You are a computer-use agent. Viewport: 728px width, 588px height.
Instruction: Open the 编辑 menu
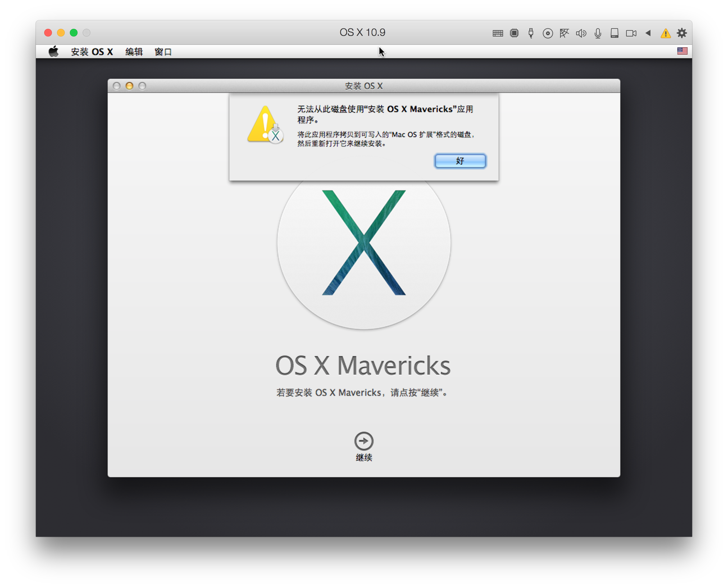[x=134, y=52]
